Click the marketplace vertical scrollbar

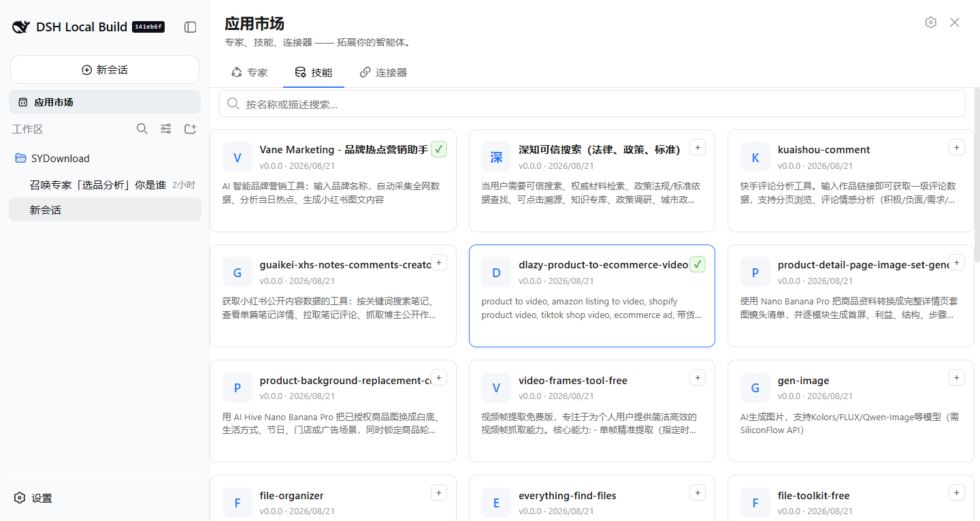tap(977, 176)
